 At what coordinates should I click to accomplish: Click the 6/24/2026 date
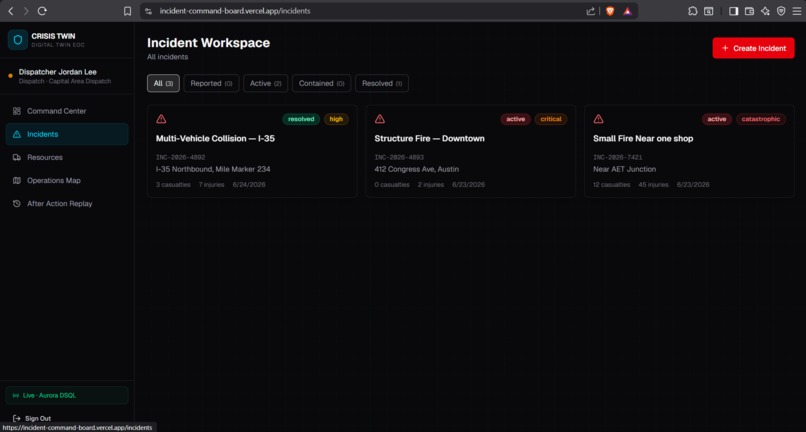pos(249,185)
